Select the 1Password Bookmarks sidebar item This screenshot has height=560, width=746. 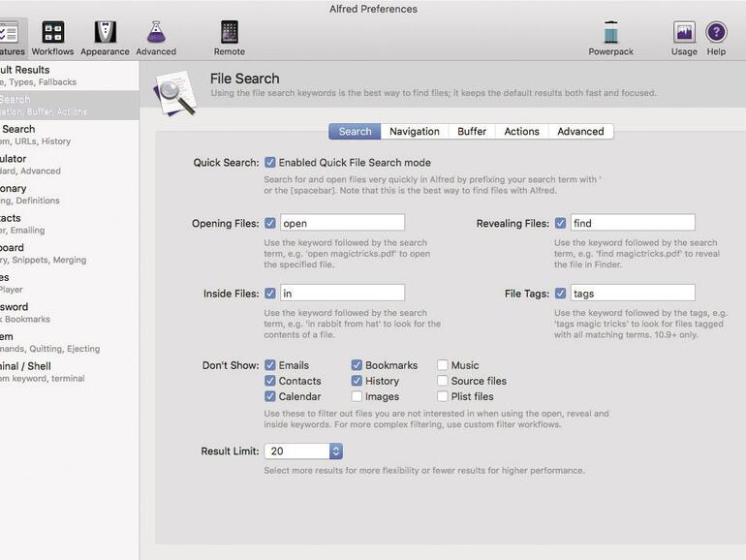(70, 313)
